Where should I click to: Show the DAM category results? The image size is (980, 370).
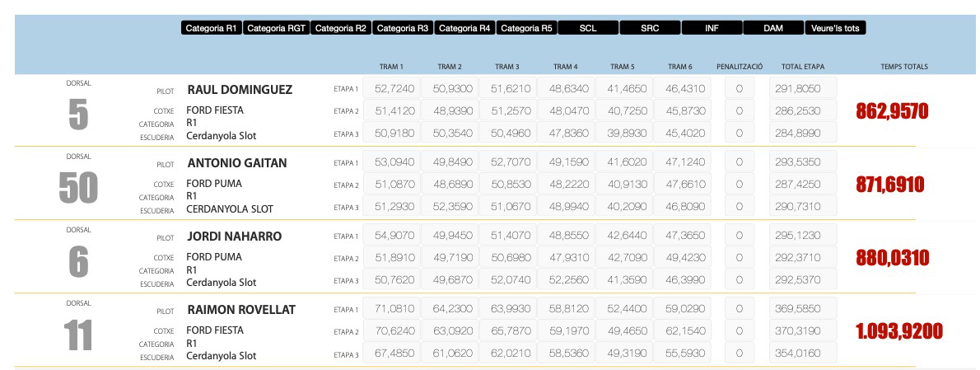773,28
